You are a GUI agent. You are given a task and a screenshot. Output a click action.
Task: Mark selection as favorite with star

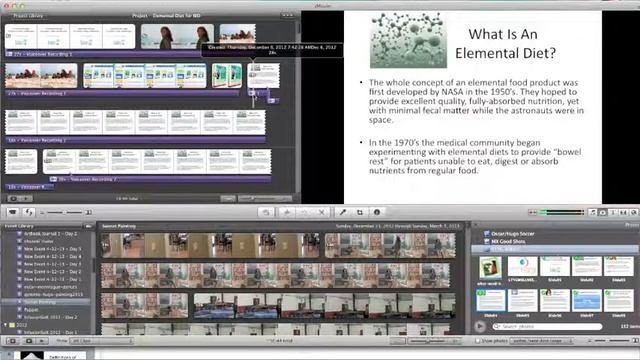click(x=287, y=212)
